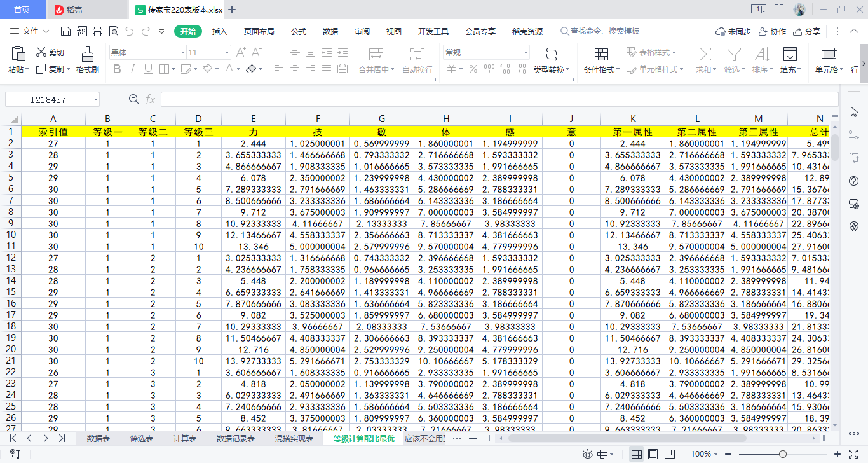Toggle italic formatting
868x463 pixels.
point(133,69)
